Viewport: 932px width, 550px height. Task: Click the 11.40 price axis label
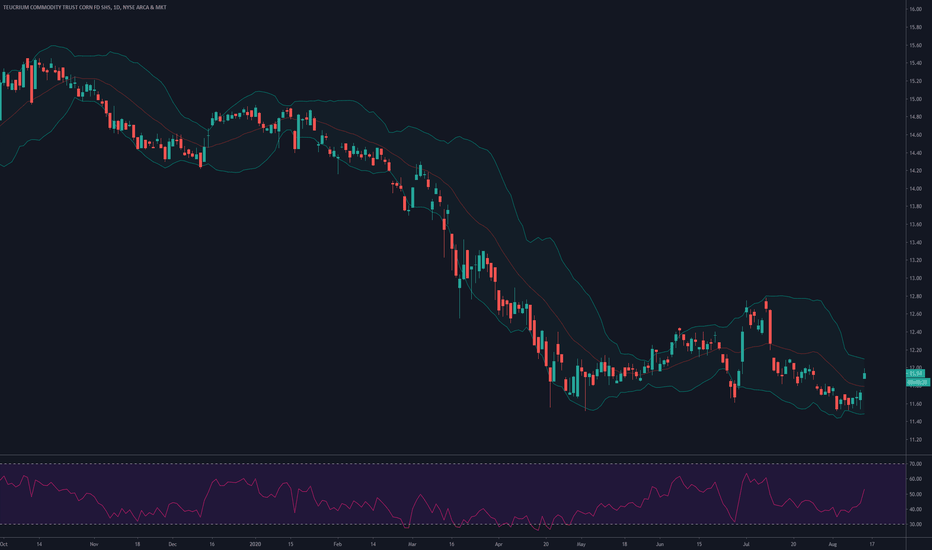(x=915, y=422)
